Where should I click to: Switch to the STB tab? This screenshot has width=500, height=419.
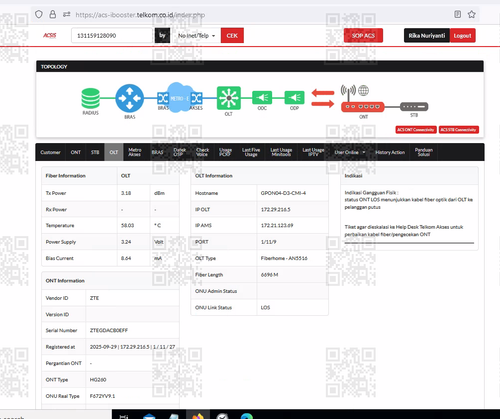coord(95,152)
